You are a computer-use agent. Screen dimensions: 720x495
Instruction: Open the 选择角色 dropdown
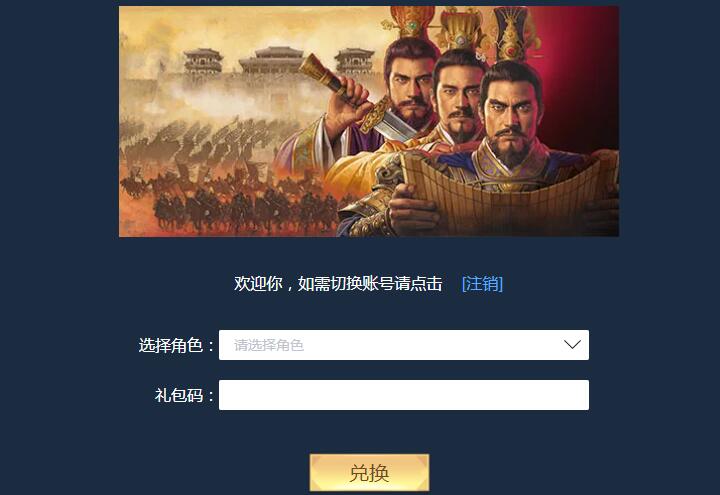pos(404,345)
